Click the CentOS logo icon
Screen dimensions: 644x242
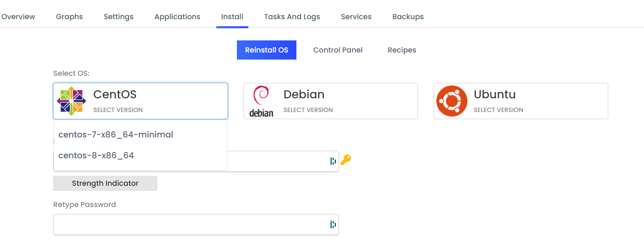(71, 101)
